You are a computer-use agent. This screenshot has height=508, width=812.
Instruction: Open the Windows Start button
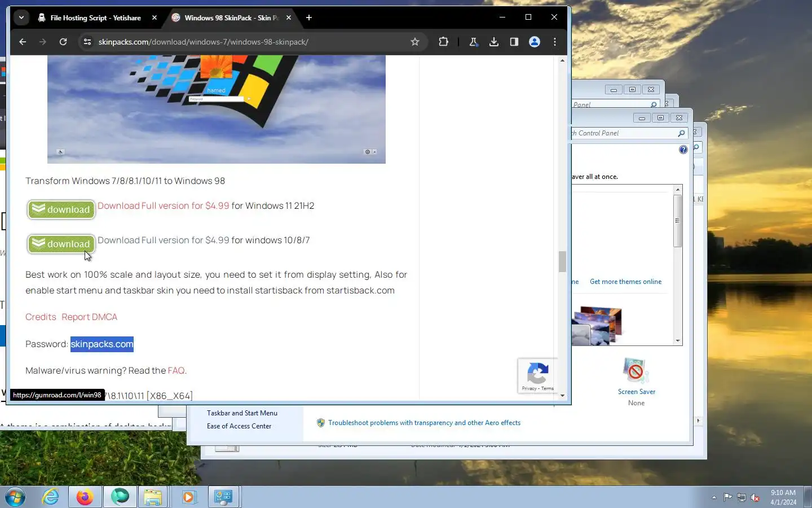(15, 497)
